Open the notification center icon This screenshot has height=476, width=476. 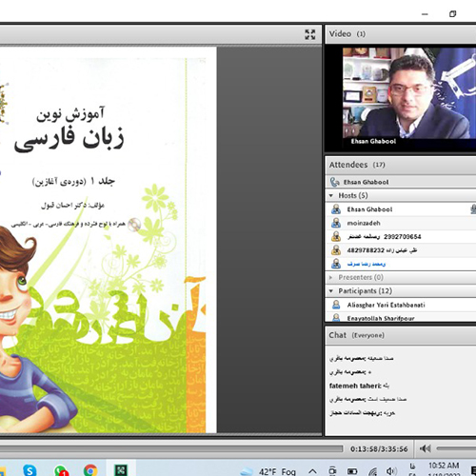point(473,471)
